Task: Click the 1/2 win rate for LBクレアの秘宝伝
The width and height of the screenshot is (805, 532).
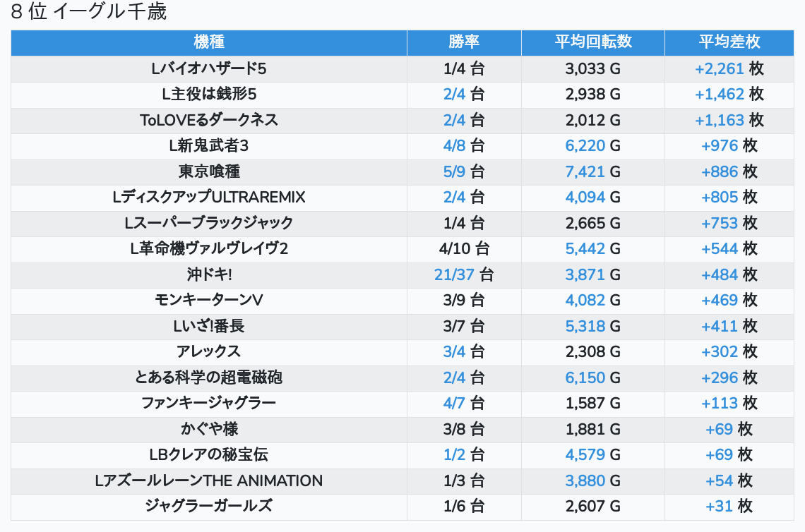Action: (x=455, y=455)
